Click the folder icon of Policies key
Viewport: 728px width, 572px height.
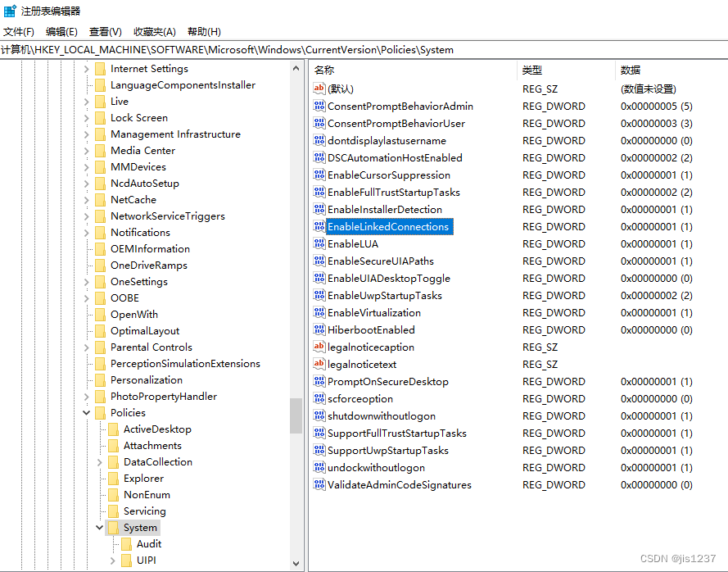[100, 413]
